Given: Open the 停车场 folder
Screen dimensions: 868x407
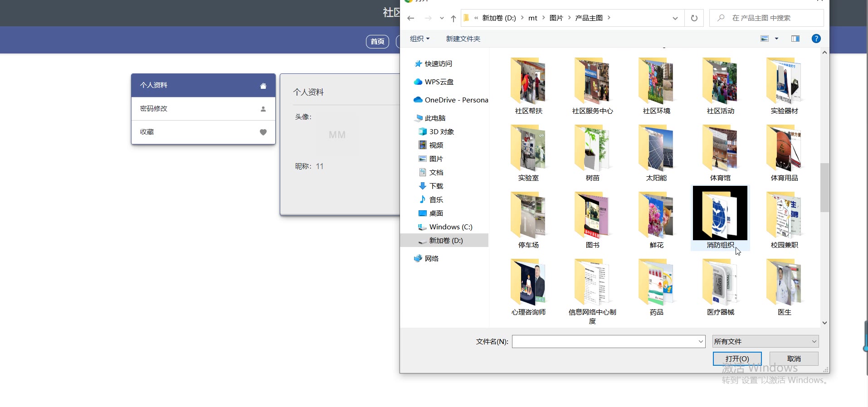Looking at the screenshot, I should (x=528, y=220).
